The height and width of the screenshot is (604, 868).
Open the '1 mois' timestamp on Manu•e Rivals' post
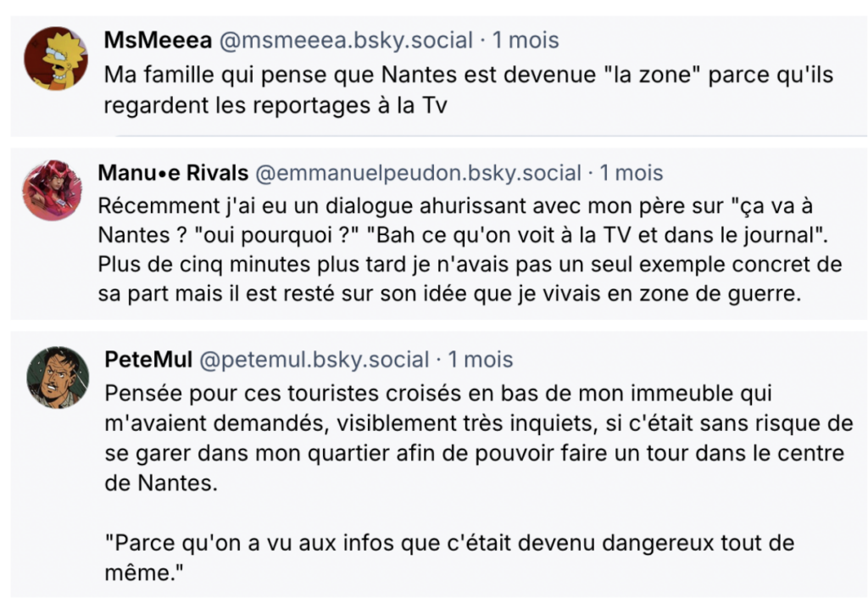coord(632,173)
